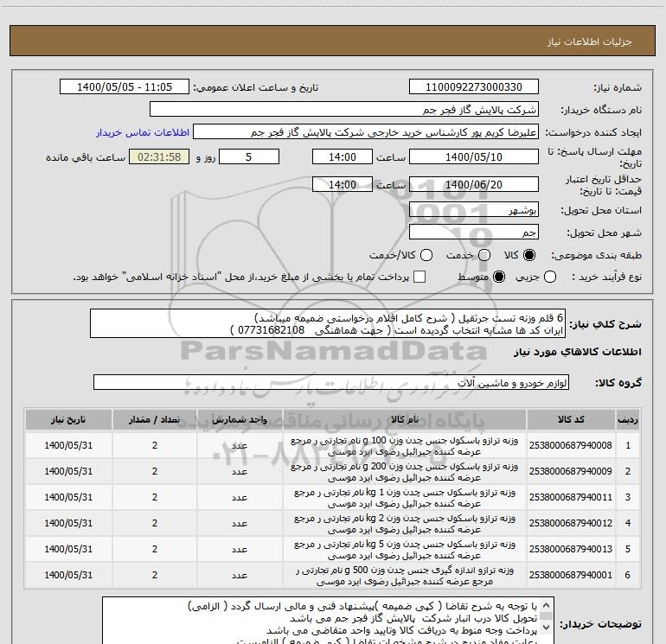Click the 100 g weight item name

405,446
